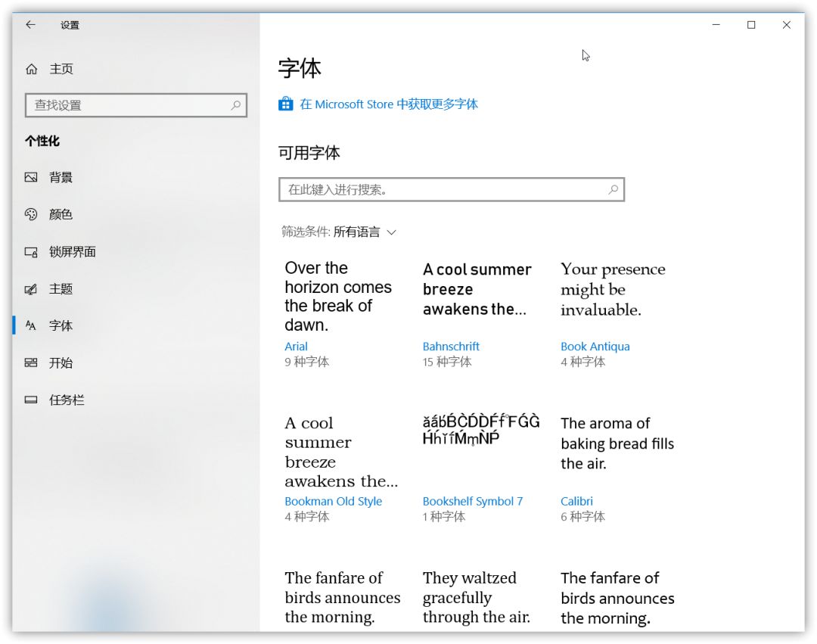Click '15 种字体' under Bahnschrift

tap(447, 362)
